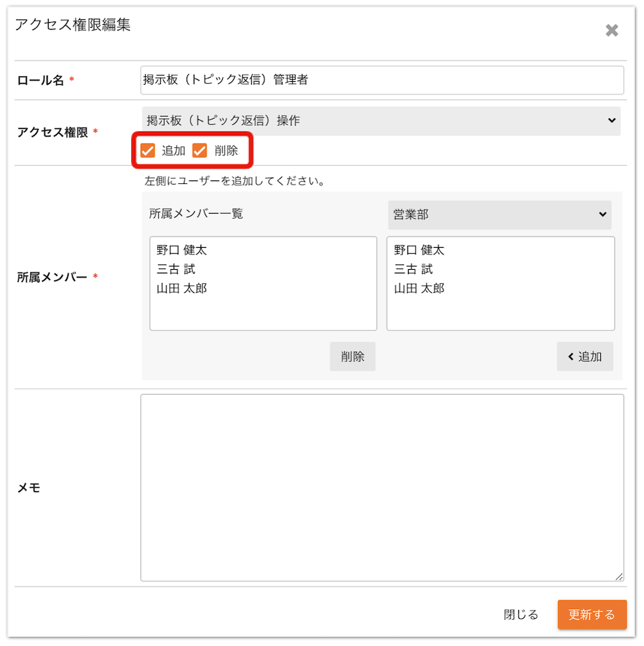Select 山田 太郎 in right department list
This screenshot has height=646, width=644.
[419, 288]
